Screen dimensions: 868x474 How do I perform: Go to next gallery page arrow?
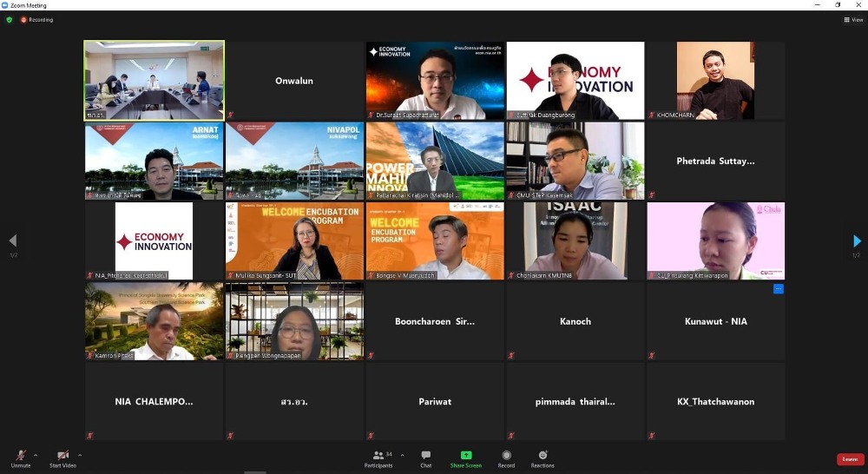[x=857, y=240]
